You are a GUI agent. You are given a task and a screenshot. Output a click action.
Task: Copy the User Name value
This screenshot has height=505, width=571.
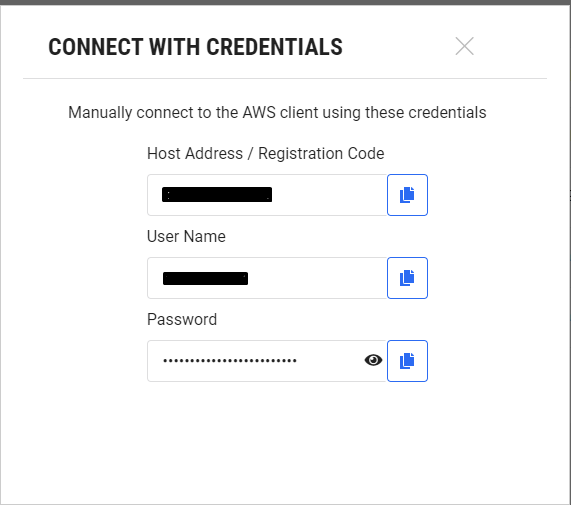(407, 278)
